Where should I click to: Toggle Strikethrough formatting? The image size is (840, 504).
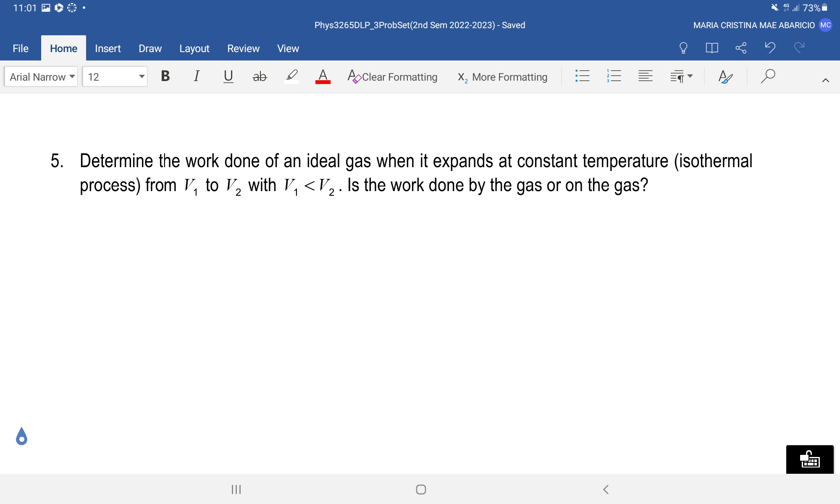click(260, 76)
